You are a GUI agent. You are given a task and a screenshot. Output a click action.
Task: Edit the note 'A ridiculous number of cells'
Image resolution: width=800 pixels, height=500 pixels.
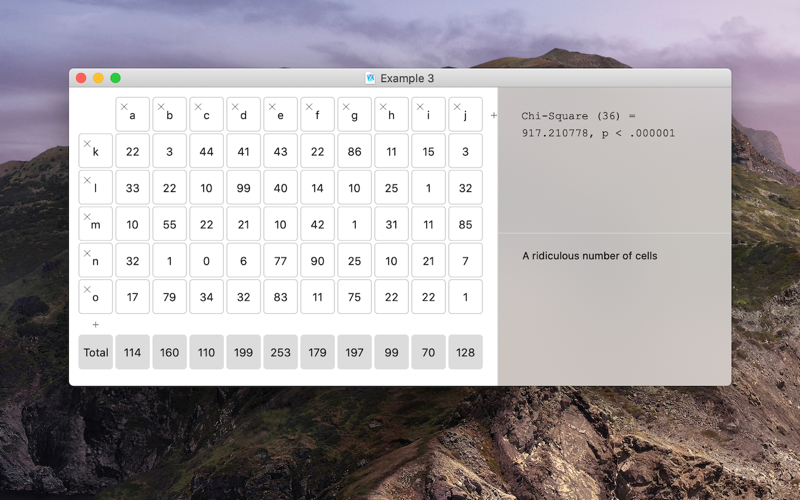tap(589, 256)
